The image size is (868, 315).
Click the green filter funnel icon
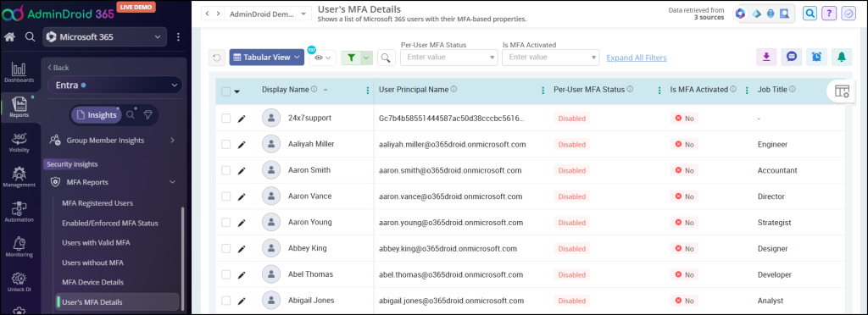tap(351, 58)
